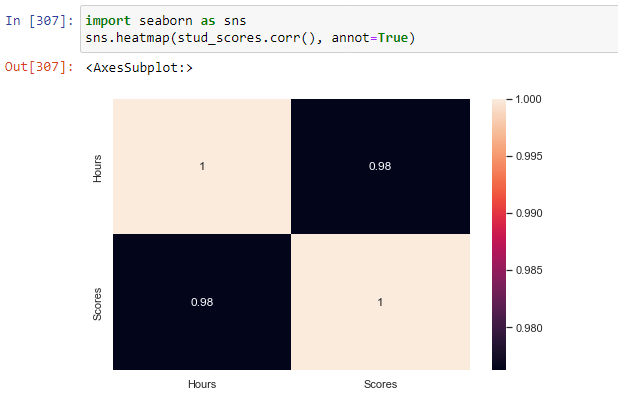The width and height of the screenshot is (618, 404).
Task: Click the dark 0.98 cell in top row
Action: pos(380,166)
